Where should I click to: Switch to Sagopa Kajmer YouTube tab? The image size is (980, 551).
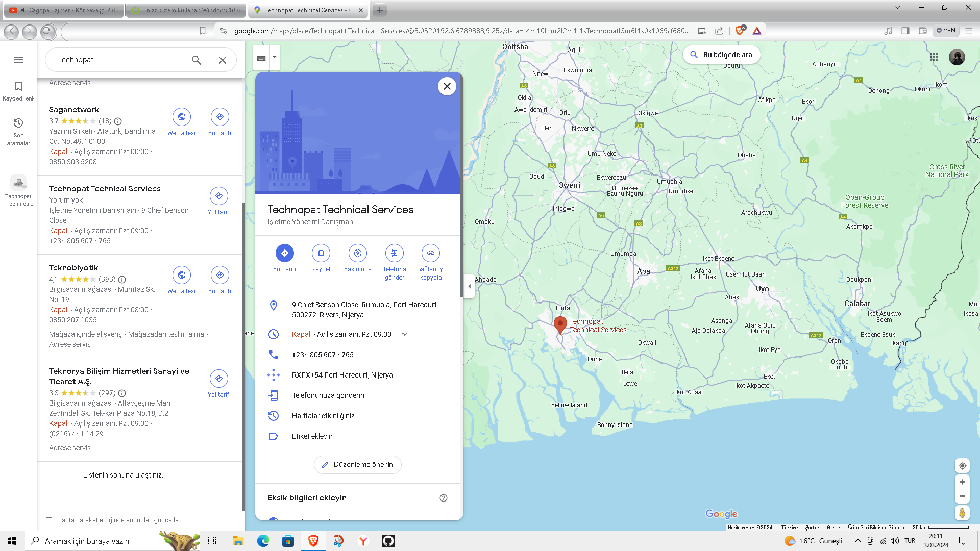click(66, 10)
